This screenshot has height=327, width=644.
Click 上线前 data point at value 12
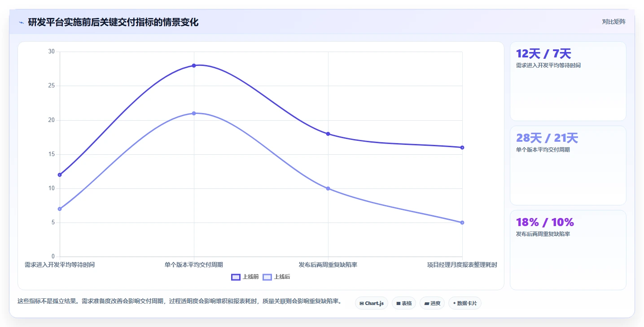60,175
